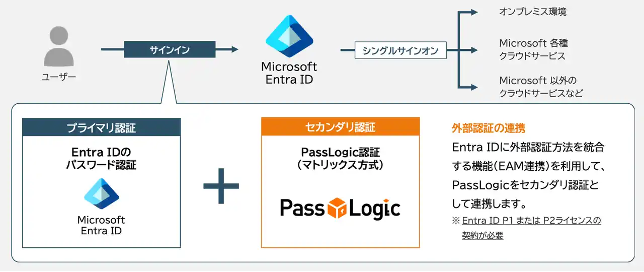Click the 外部認証の連携 orange heading
The height and width of the screenshot is (272, 644).
coord(489,128)
